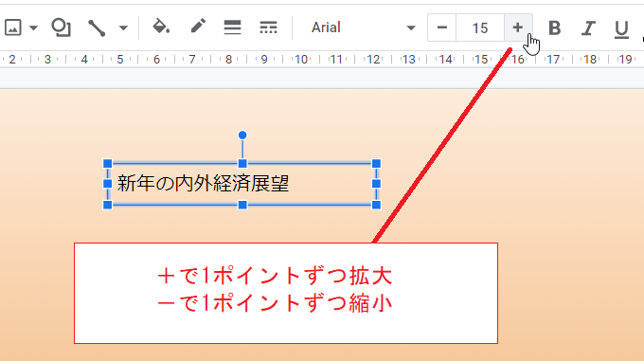Click the top-right resize handle of the text box
This screenshot has width=644, height=361.
(x=376, y=164)
